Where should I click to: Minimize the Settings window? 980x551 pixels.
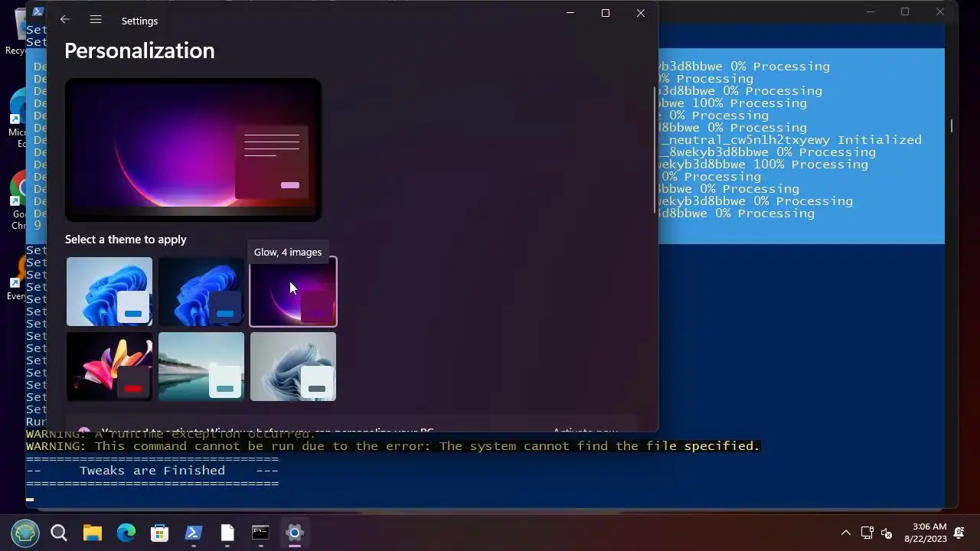570,13
